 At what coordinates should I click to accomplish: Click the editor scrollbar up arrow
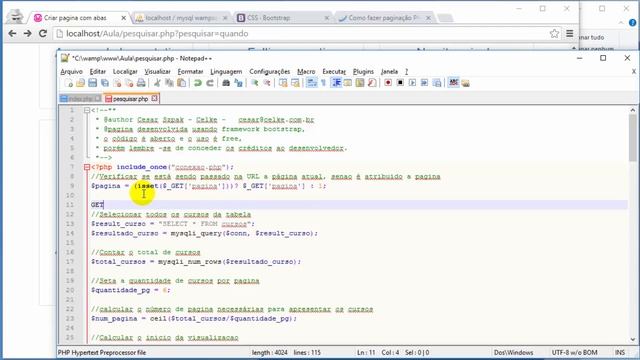click(633, 110)
